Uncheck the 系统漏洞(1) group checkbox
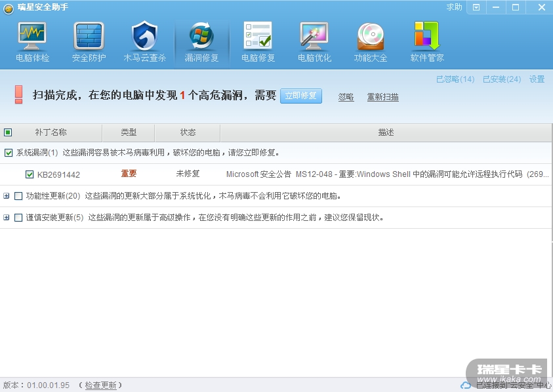 pyautogui.click(x=9, y=153)
